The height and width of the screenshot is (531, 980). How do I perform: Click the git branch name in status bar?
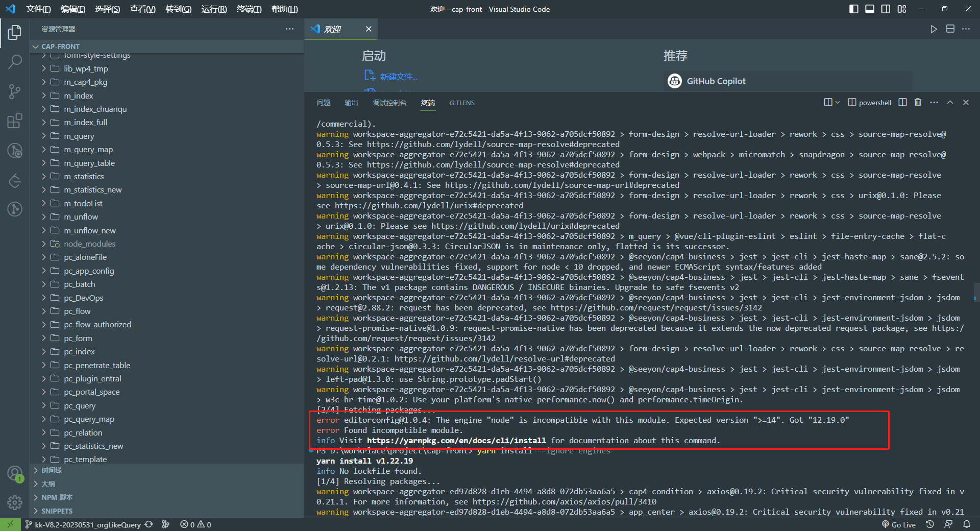coord(87,524)
